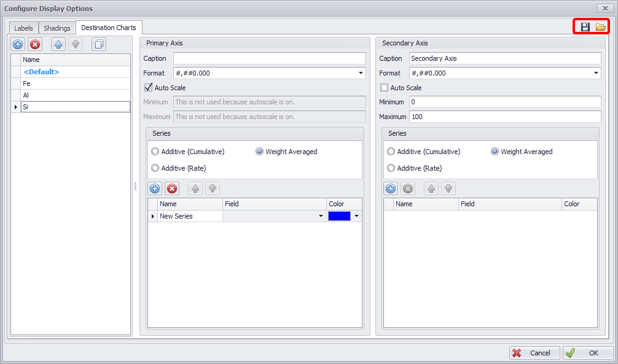Click the New Series name cell
The height and width of the screenshot is (364, 618).
click(190, 216)
